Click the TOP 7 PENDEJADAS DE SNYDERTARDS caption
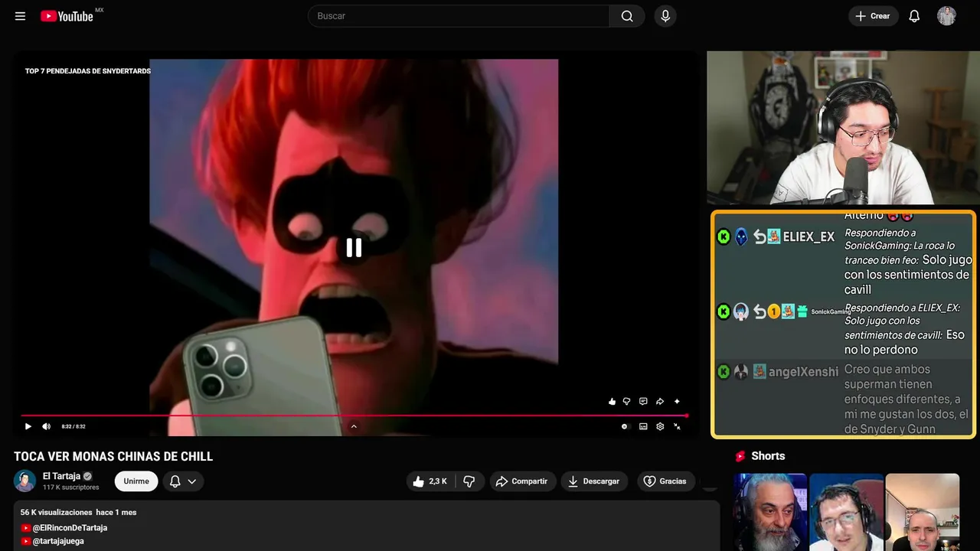This screenshot has width=980, height=551. [88, 71]
